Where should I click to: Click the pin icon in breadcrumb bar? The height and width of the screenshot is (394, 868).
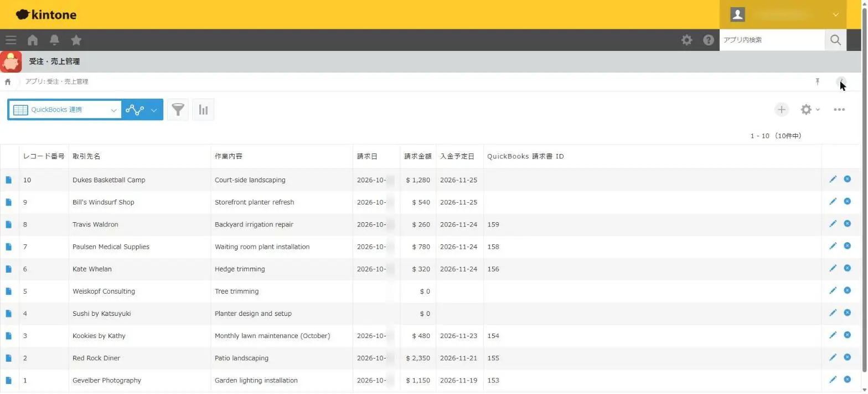[817, 81]
